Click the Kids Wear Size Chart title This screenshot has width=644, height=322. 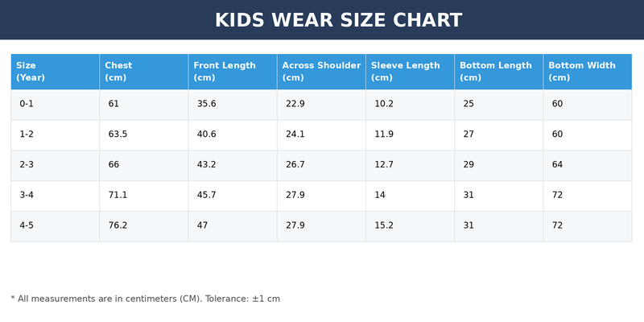[338, 20]
